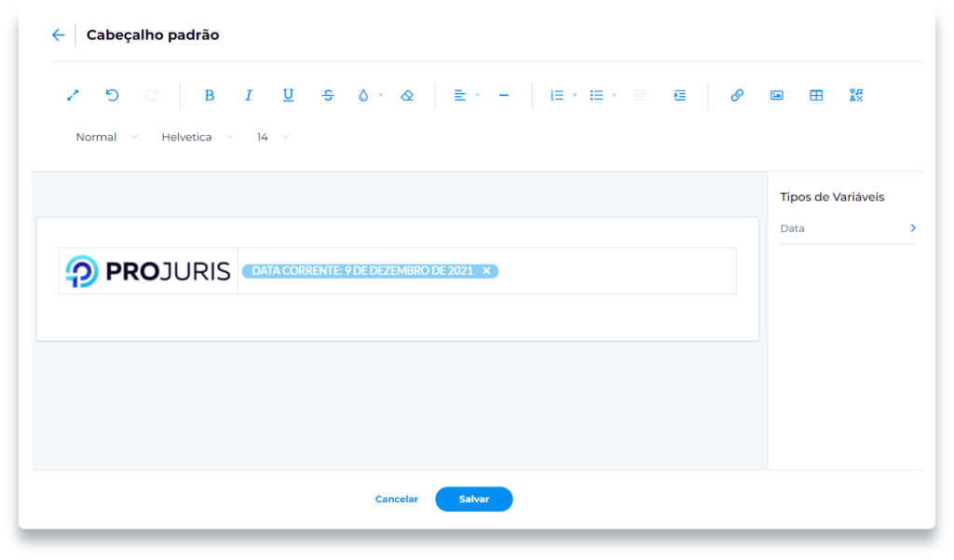Open the text color droplet picker
Image resolution: width=954 pixels, height=560 pixels.
click(x=364, y=95)
